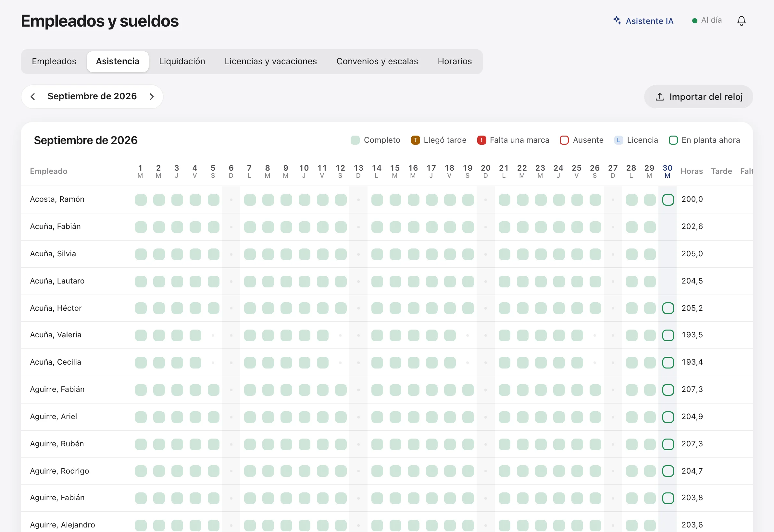Click the Llegó tarde legend icon

click(415, 140)
